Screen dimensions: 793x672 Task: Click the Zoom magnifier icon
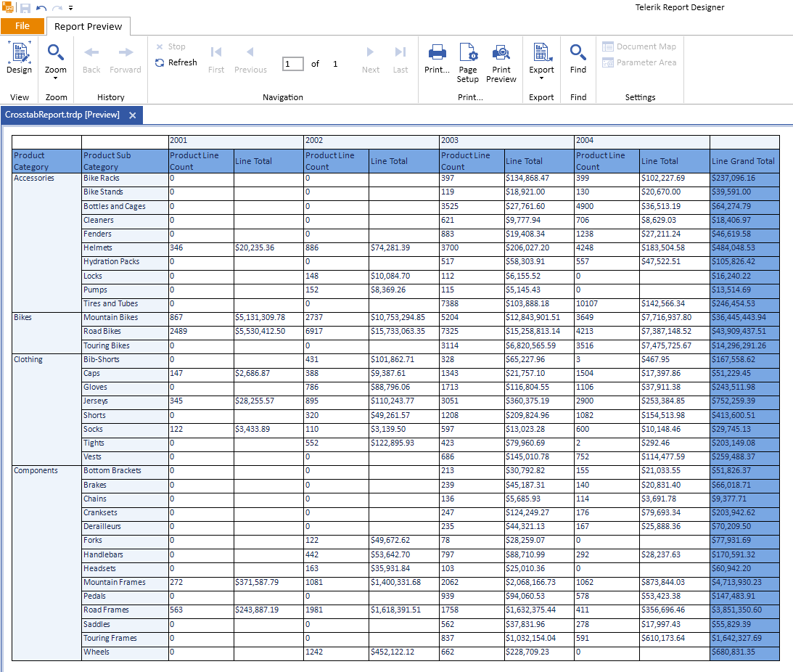point(56,53)
